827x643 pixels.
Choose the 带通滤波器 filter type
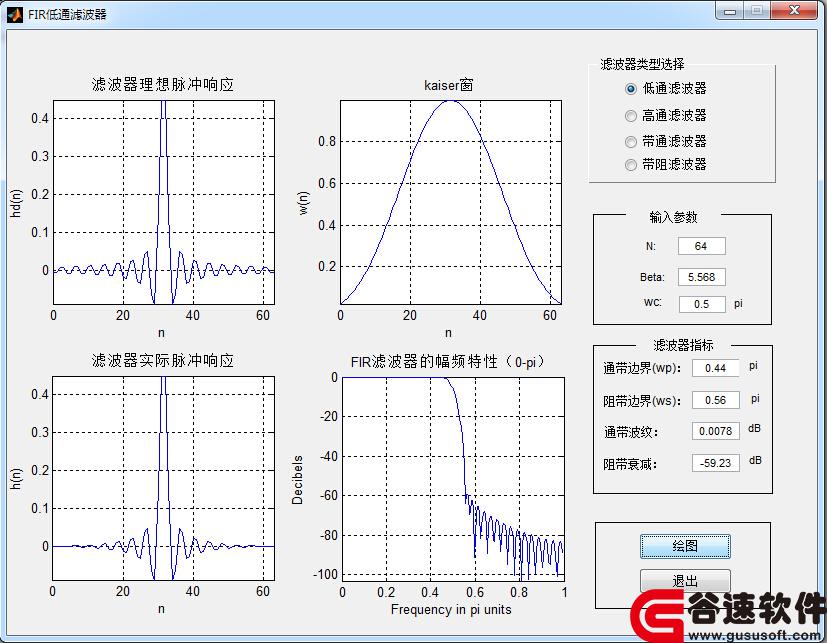(666, 141)
